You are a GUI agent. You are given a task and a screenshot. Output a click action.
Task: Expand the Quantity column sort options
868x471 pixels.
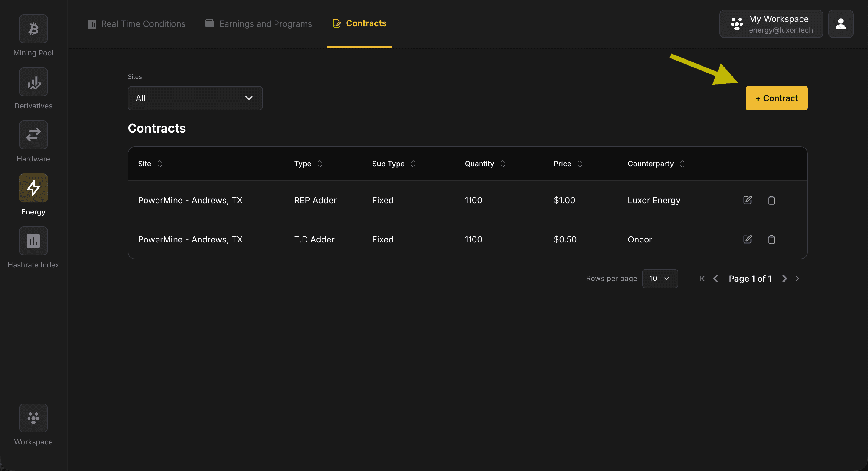[502, 164]
